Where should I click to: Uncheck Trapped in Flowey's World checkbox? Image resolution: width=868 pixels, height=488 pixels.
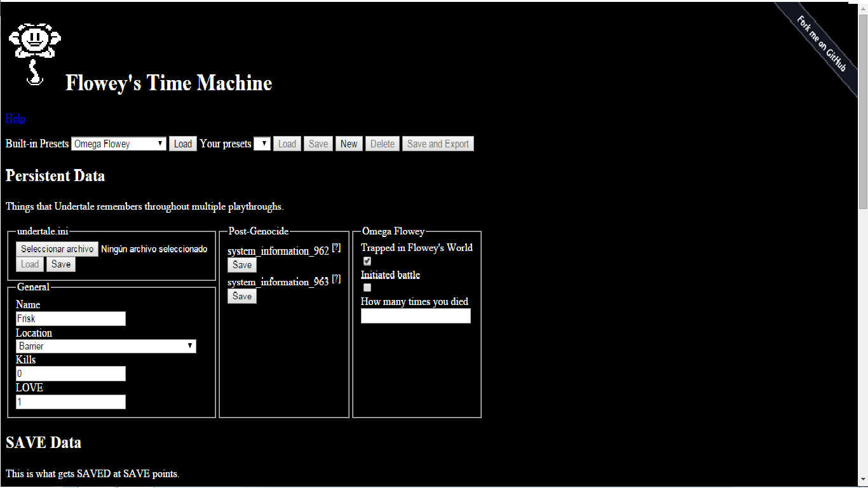pos(367,261)
